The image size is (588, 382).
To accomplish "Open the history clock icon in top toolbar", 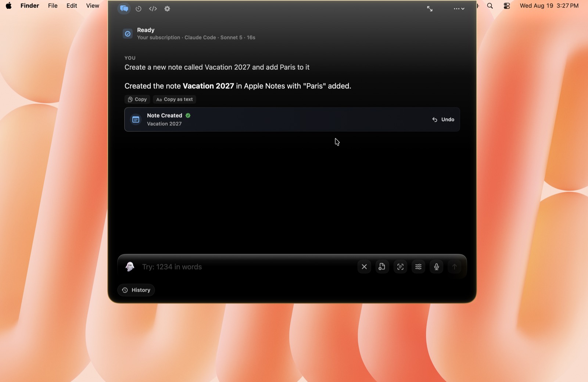I will pyautogui.click(x=139, y=9).
